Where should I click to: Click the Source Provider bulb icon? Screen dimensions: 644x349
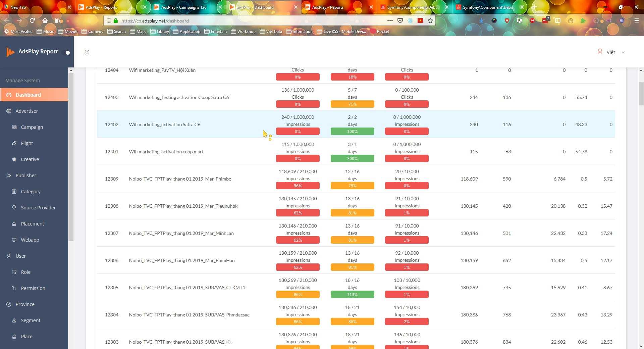coord(14,208)
